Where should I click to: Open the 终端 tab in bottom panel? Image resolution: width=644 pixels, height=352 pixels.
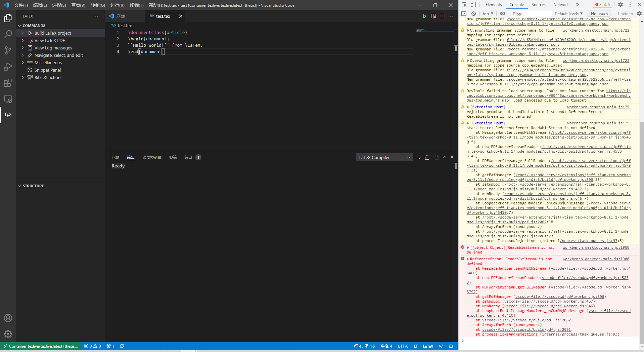[173, 157]
